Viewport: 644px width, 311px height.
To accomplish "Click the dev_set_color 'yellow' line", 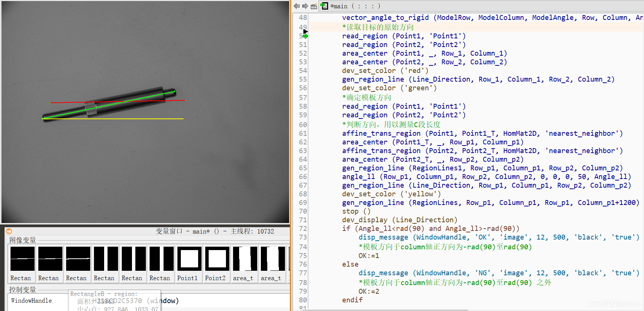I will (x=391, y=194).
